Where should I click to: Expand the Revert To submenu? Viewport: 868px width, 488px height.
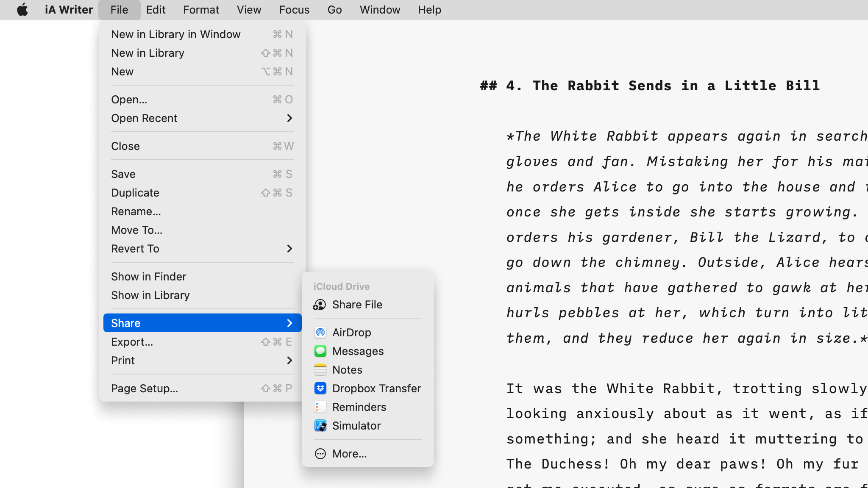point(289,249)
